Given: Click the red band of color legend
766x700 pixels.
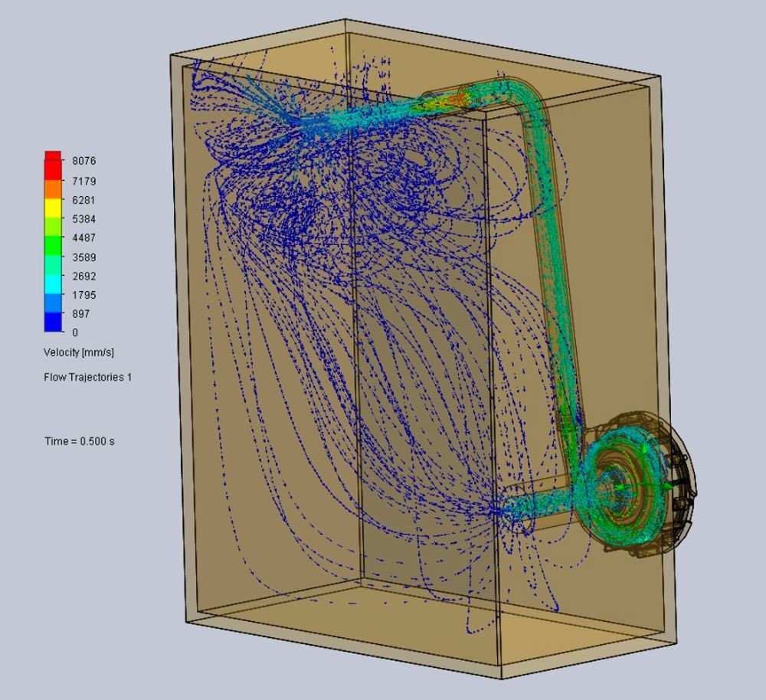Looking at the screenshot, I should 54,166.
